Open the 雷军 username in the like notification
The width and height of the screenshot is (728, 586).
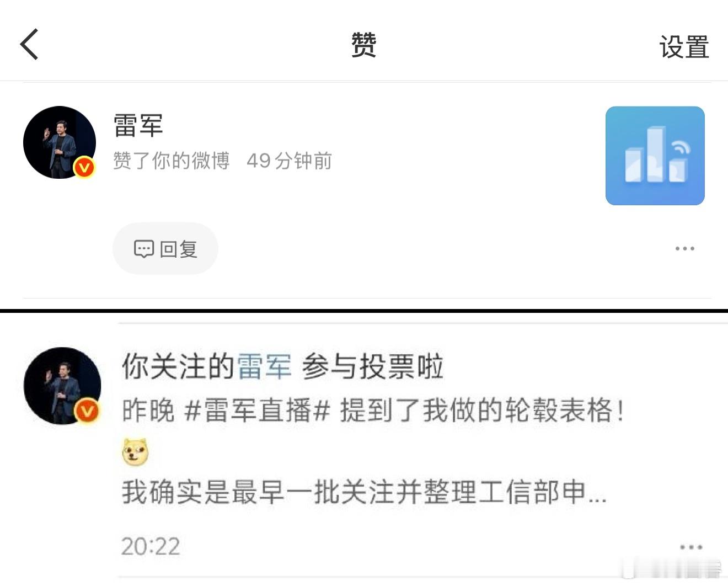click(x=138, y=125)
